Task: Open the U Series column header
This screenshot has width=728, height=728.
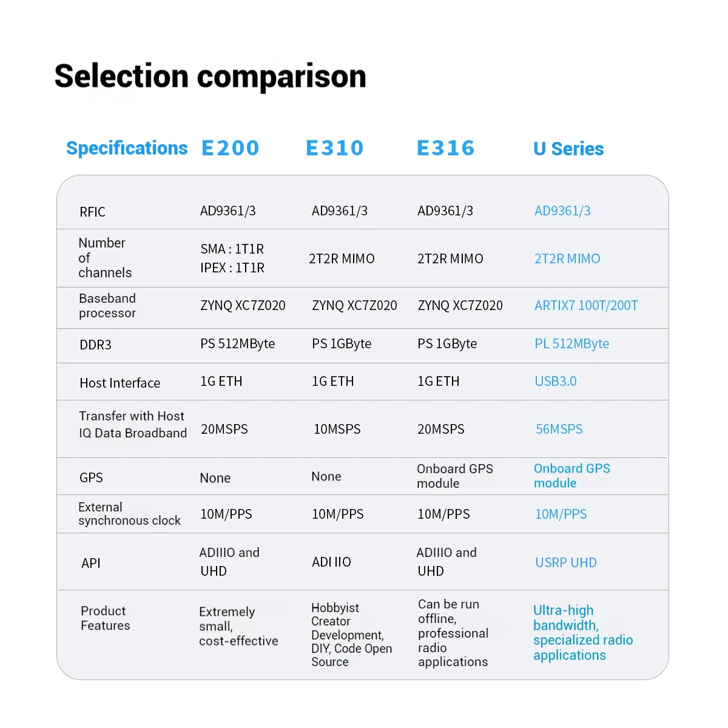Action: pos(568,149)
